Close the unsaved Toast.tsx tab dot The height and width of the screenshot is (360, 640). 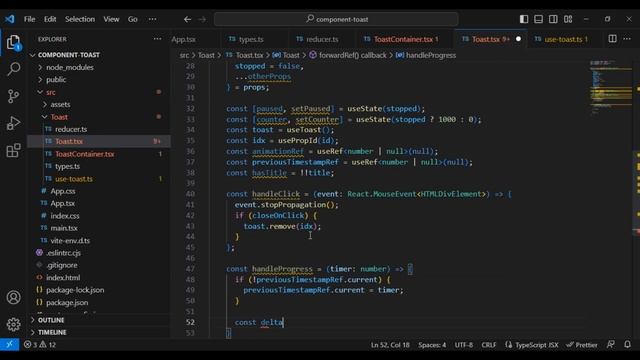pyautogui.click(x=518, y=39)
